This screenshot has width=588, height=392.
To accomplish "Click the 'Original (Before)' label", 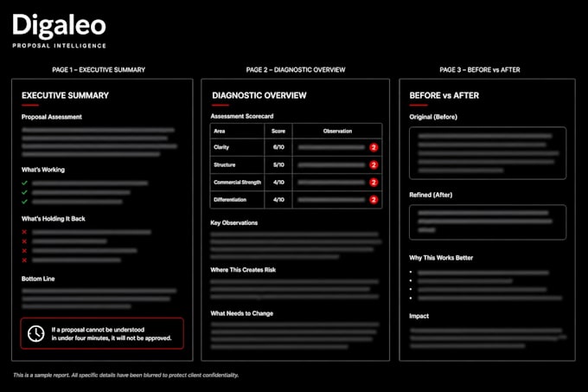I will click(433, 117).
